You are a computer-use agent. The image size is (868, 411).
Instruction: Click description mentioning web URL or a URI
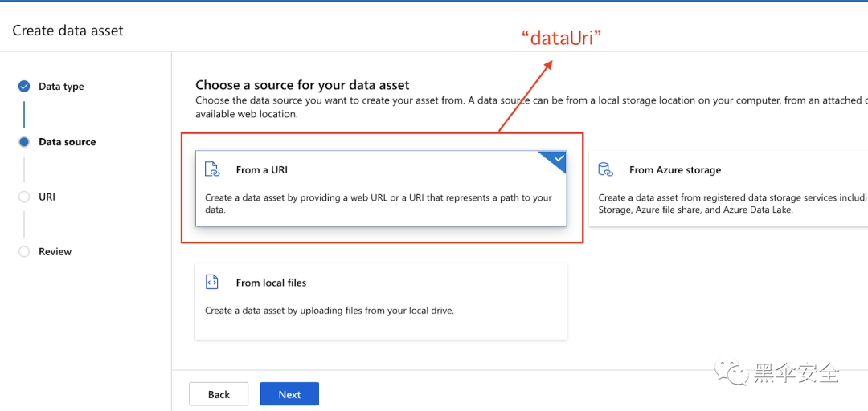[x=378, y=204]
